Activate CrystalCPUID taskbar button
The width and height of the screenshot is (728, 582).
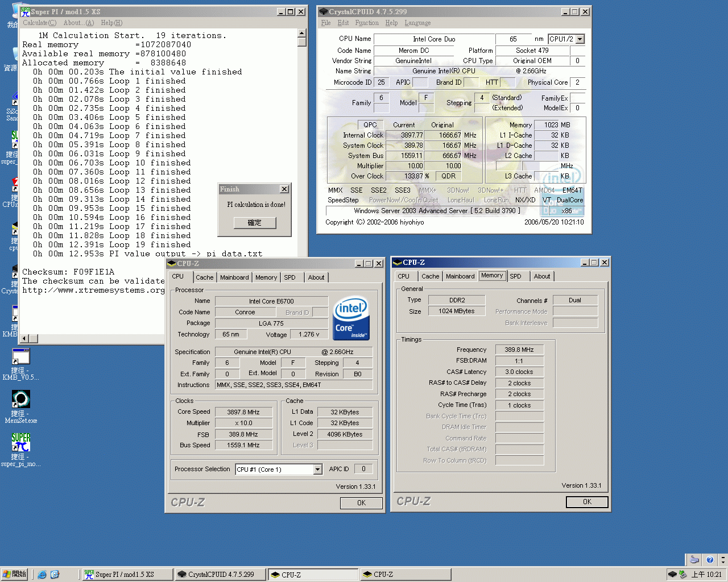coord(220,575)
